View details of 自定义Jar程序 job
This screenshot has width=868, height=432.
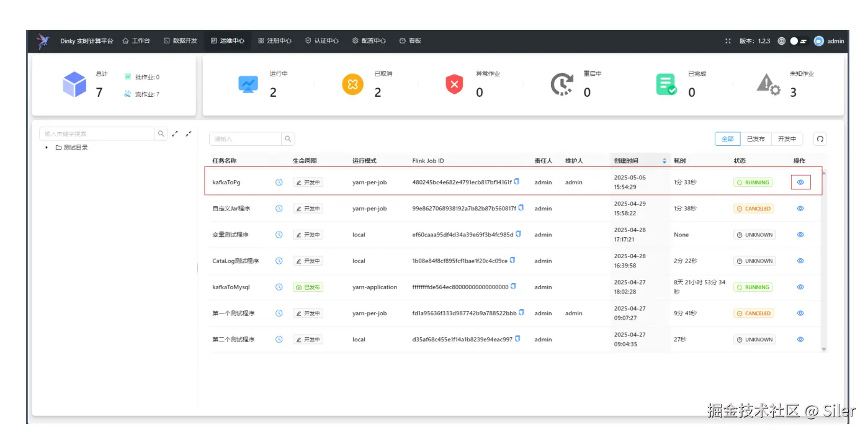pyautogui.click(x=800, y=209)
